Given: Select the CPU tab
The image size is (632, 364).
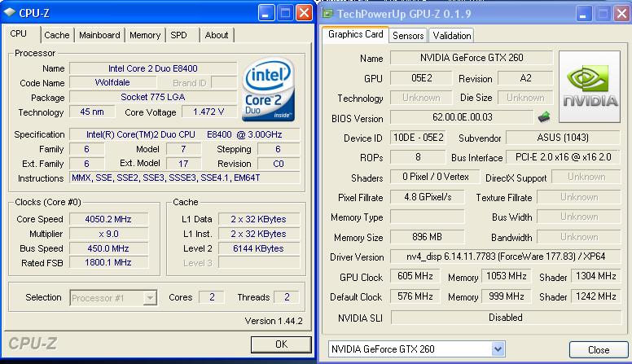Looking at the screenshot, I should (x=19, y=33).
